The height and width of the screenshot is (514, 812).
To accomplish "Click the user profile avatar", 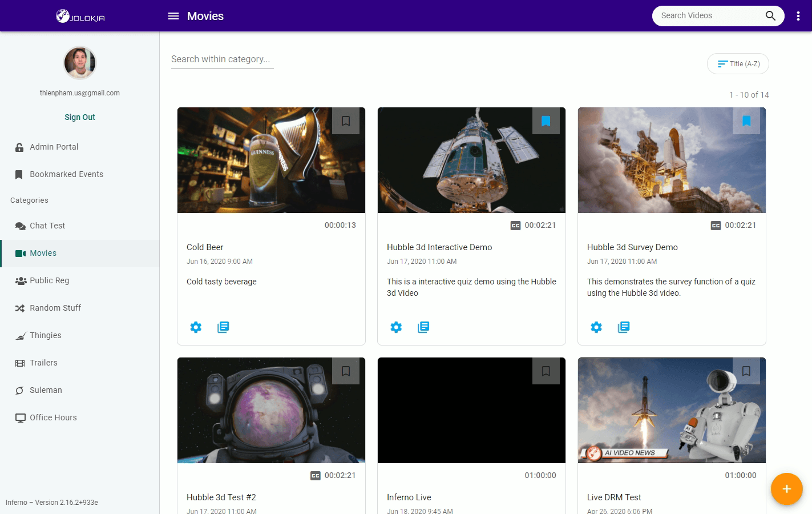I will tap(80, 63).
